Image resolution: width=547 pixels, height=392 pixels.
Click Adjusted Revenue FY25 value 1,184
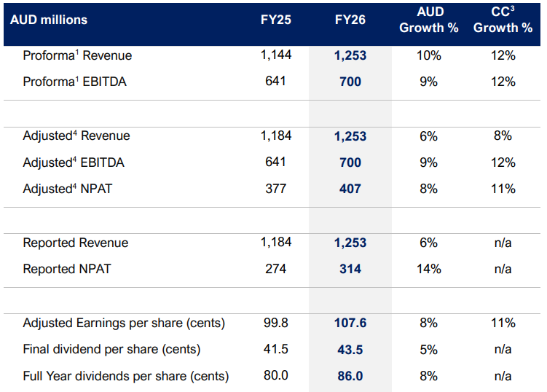tap(275, 136)
